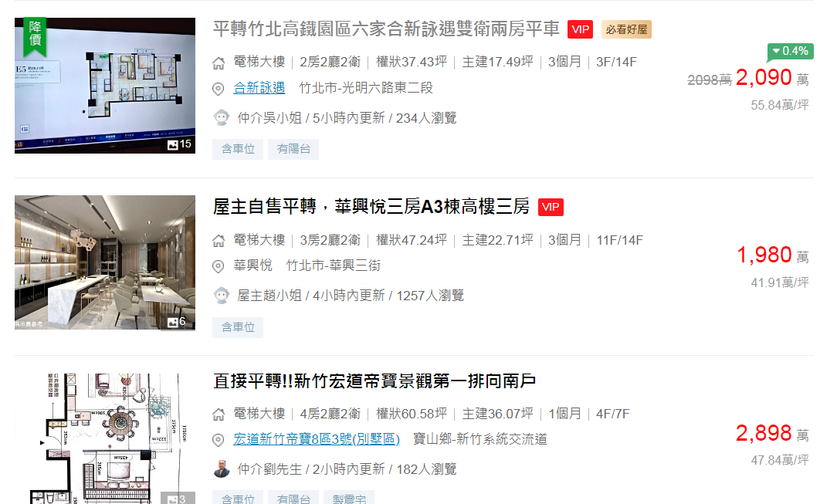Open listing title 平轉竹北高鐵園區六家合新詠遇雙衛兩房平車
Image resolution: width=837 pixels, height=504 pixels.
(386, 29)
